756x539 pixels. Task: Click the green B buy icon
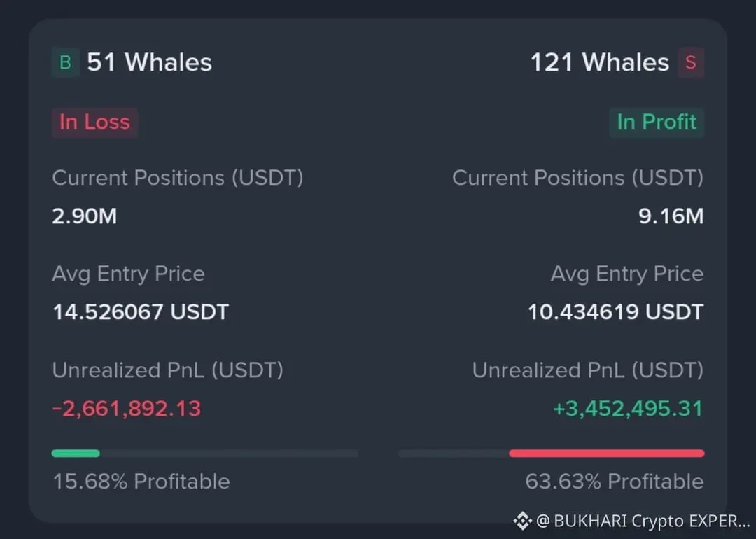pyautogui.click(x=65, y=62)
